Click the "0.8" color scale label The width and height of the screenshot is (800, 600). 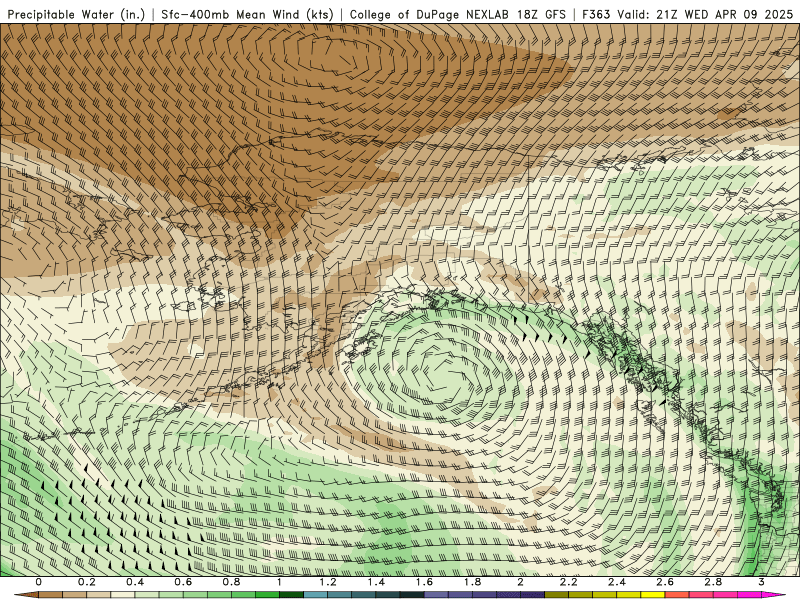click(231, 582)
